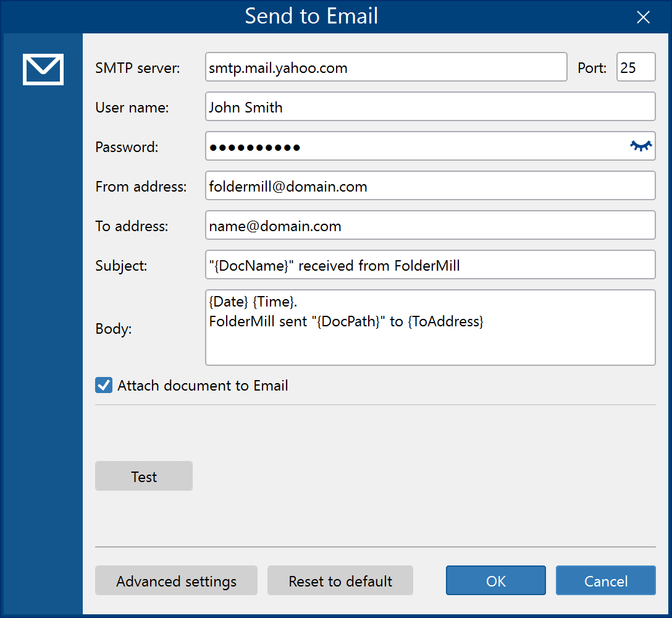Open Advanced settings
Image resolution: width=672 pixels, height=618 pixels.
(176, 581)
